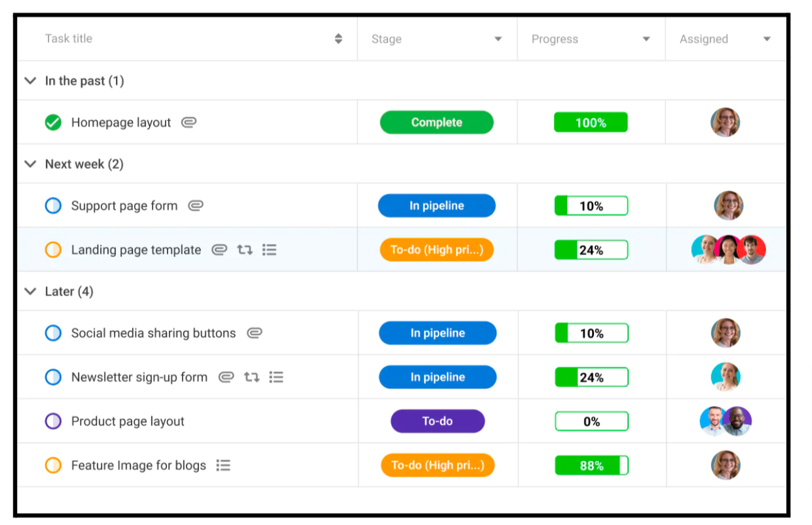Viewport: 812px width, 525px height.
Task: Open the Stage column dropdown arrow
Action: 498,39
